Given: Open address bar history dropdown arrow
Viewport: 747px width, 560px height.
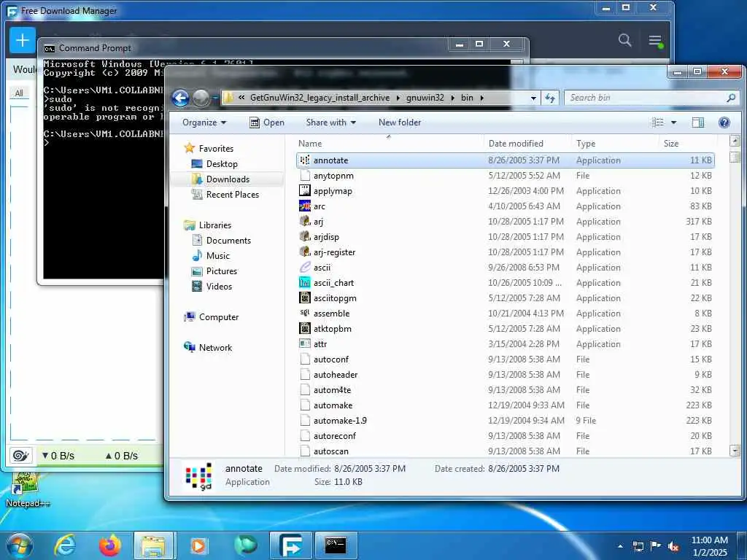Looking at the screenshot, I should click(533, 98).
